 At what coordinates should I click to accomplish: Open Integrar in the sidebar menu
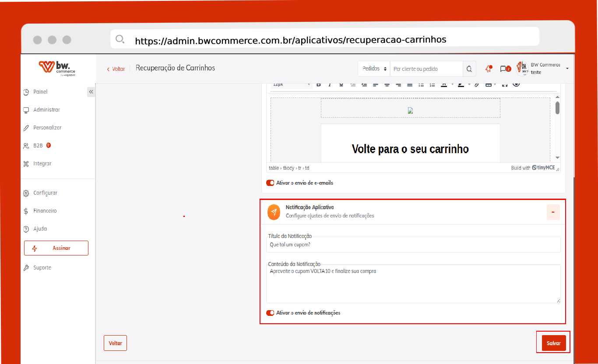coord(42,164)
